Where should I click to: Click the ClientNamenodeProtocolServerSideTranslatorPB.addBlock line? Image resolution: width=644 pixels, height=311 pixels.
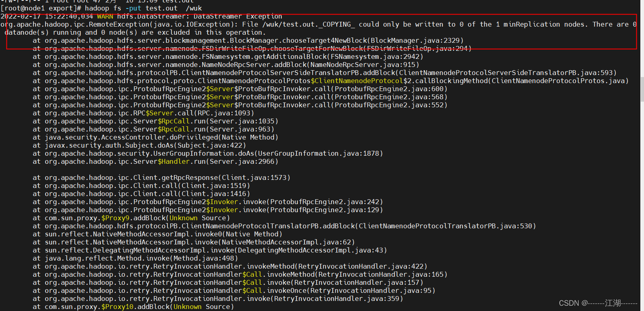coord(325,73)
